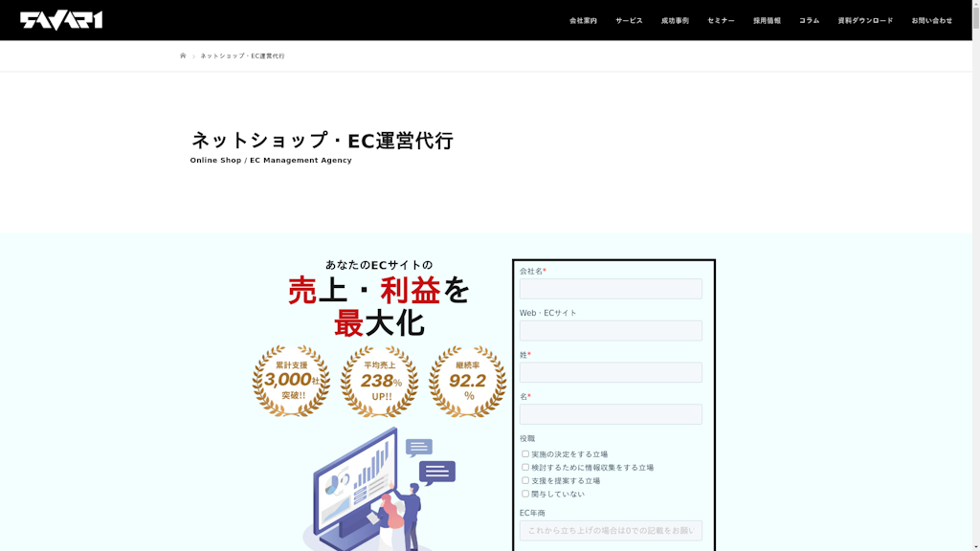The image size is (980, 551).
Task: Open the サービス navigation menu
Action: pyautogui.click(x=629, y=20)
